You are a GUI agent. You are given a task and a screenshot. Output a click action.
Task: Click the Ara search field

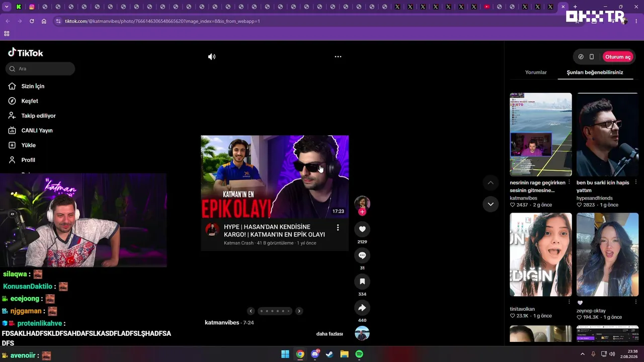pos(40,69)
